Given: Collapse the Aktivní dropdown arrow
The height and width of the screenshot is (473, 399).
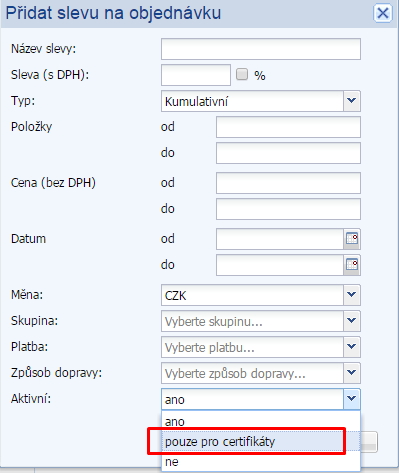Looking at the screenshot, I should pos(352,399).
